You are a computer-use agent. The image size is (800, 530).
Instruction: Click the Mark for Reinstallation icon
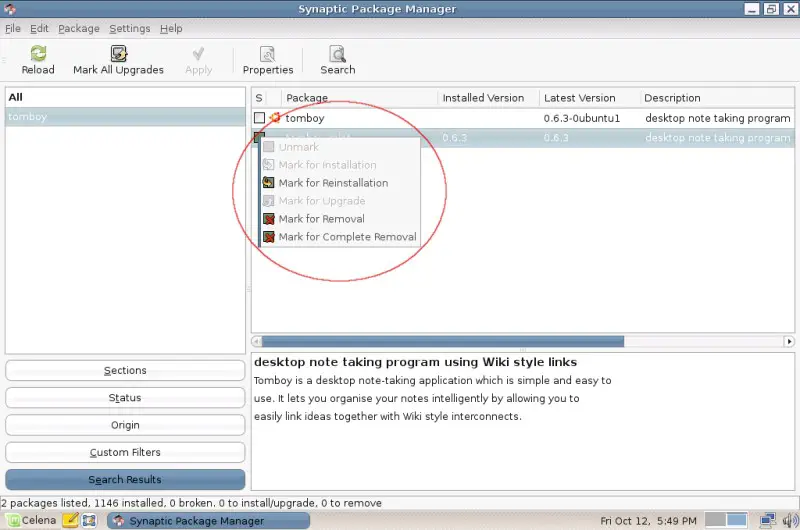pyautogui.click(x=268, y=183)
